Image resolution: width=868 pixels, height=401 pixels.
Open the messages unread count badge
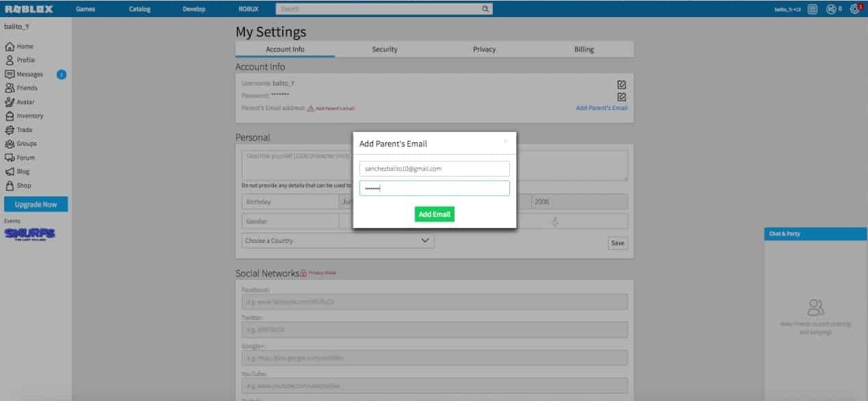62,74
